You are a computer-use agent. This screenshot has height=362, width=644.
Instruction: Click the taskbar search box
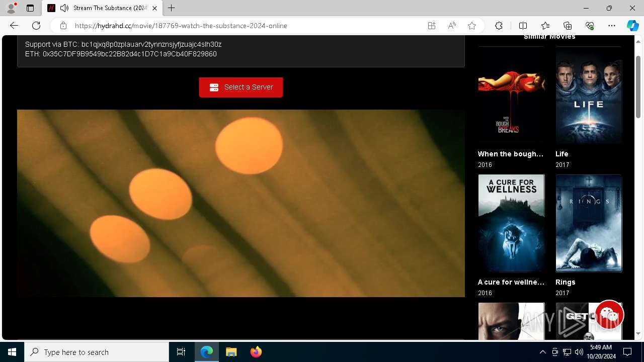[97, 352]
